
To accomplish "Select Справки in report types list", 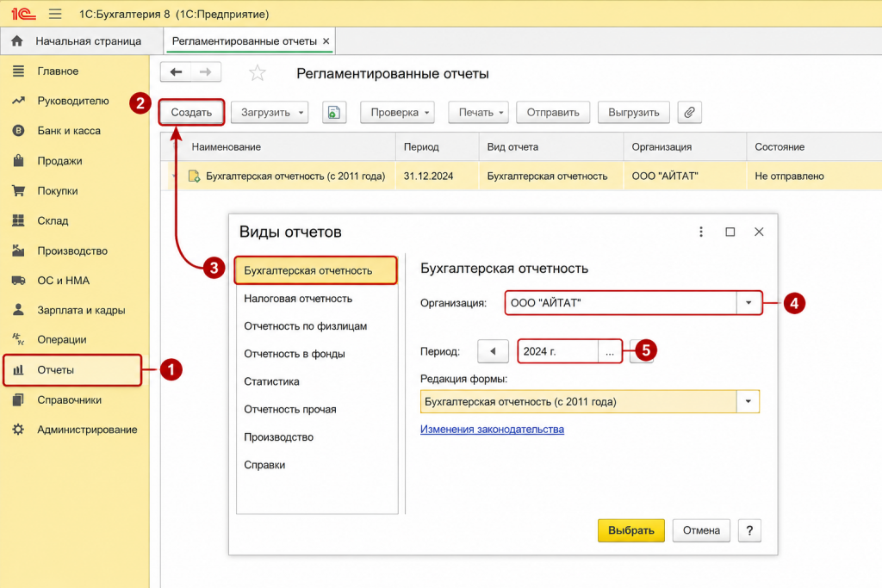I will 316,465.
